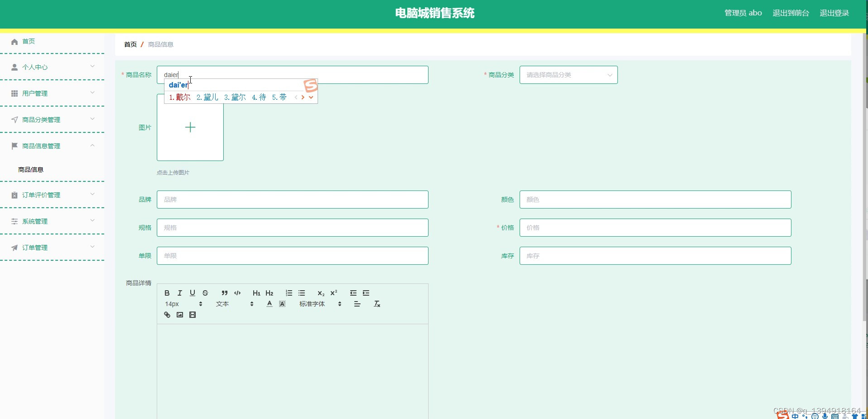Click the IME soft keyboard icon
This screenshot has height=419, width=868.
835,416
